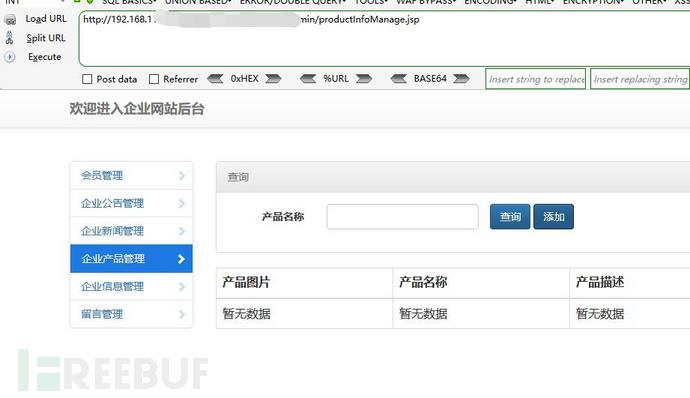Click the left arrow before %URL
The image size is (690, 398).
coord(308,79)
